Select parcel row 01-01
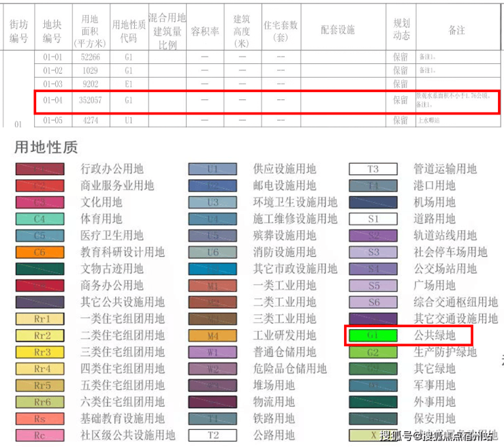 coord(52,57)
